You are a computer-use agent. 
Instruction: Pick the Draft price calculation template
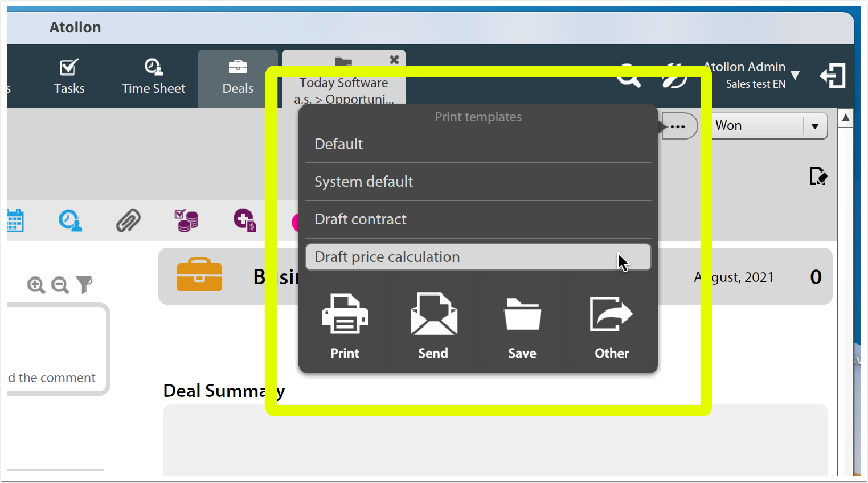(478, 257)
